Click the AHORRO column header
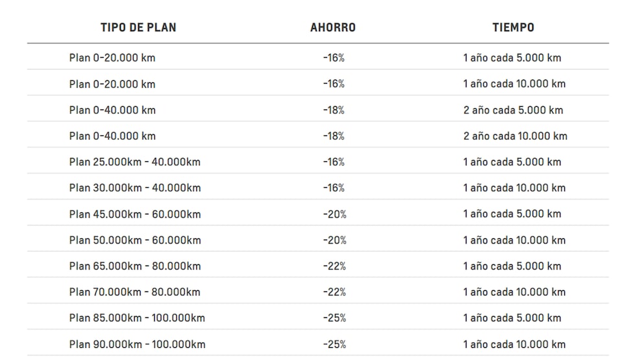The height and width of the screenshot is (364, 622). click(333, 28)
